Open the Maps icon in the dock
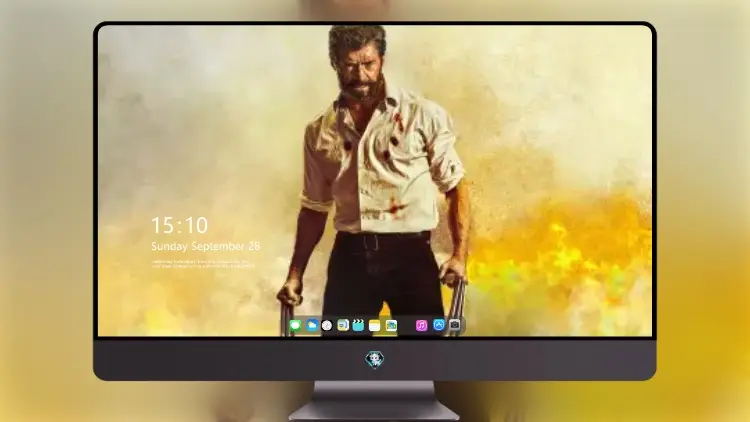 pos(343,326)
